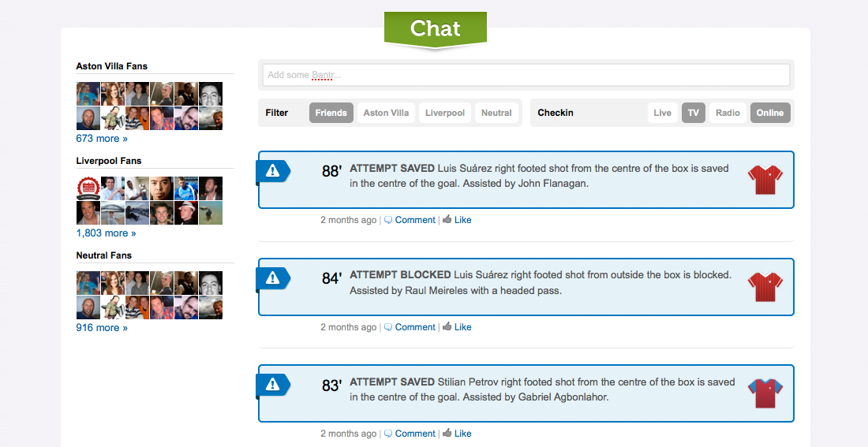Click the 88' minute marker
The height and width of the screenshot is (447, 868).
click(x=331, y=171)
